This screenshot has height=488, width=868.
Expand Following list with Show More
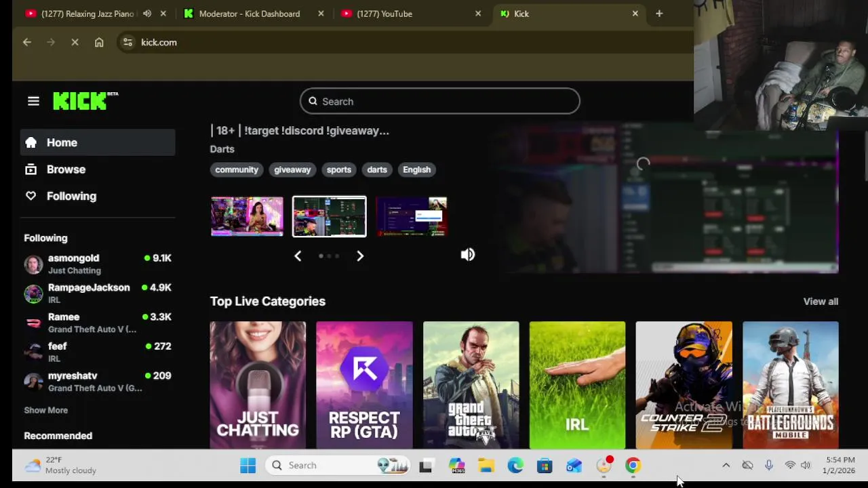[46, 410]
